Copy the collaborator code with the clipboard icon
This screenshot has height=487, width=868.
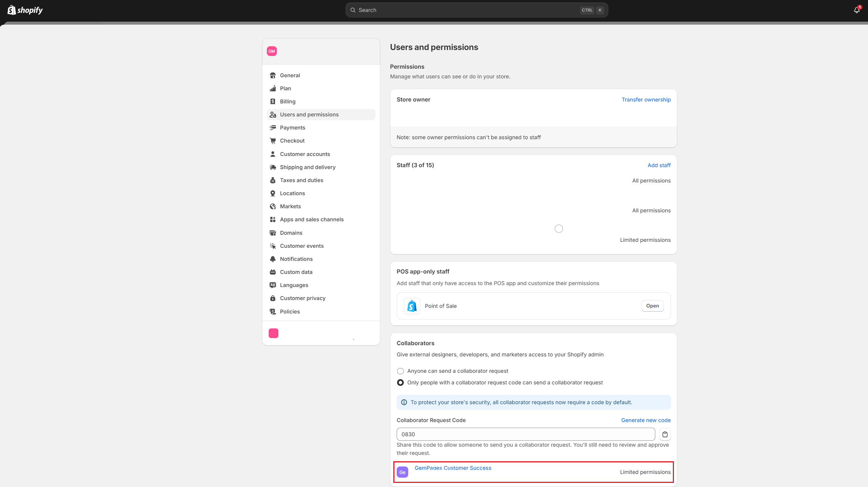(665, 434)
